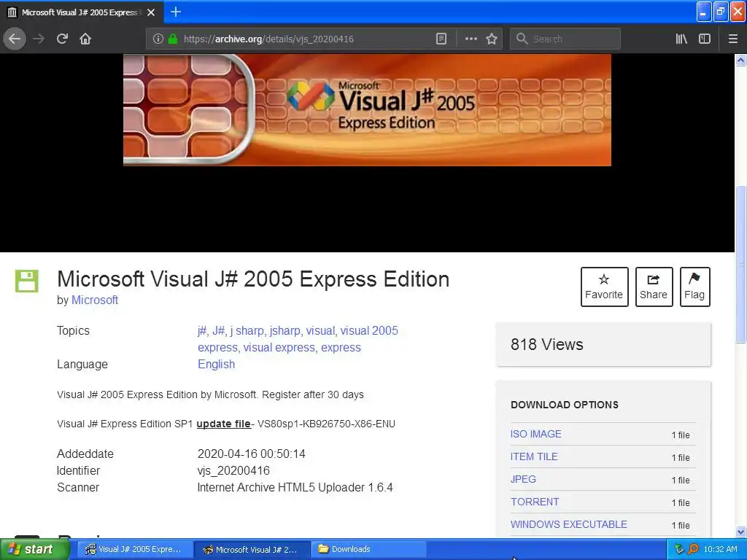This screenshot has height=560, width=747.
Task: Select the Microsoft Visual J# 2005 Express tab
Action: pyautogui.click(x=81, y=12)
